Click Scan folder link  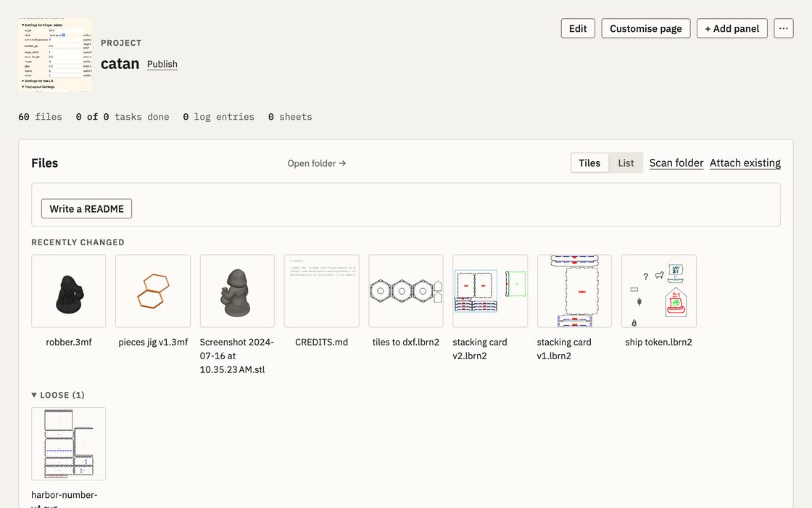pyautogui.click(x=676, y=163)
